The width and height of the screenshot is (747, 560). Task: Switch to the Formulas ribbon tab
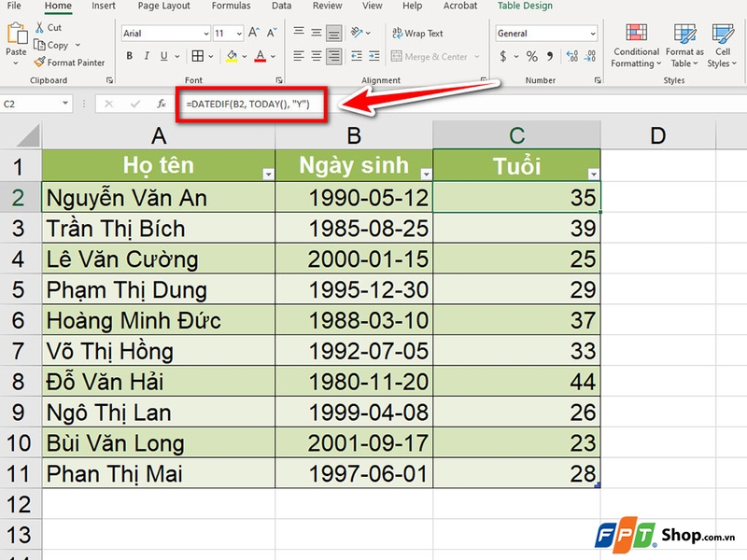pyautogui.click(x=230, y=7)
